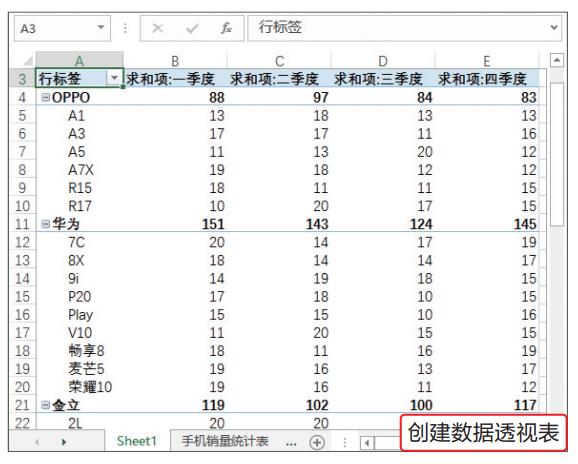The height and width of the screenshot is (464, 578).
Task: Switch to Sheet1 tab
Action: 136,441
